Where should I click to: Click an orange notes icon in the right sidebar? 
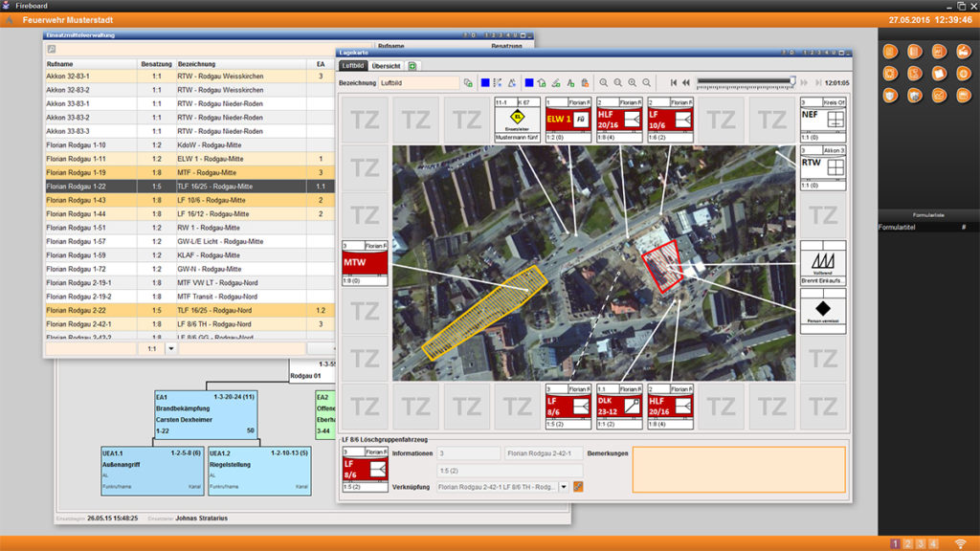(x=939, y=73)
